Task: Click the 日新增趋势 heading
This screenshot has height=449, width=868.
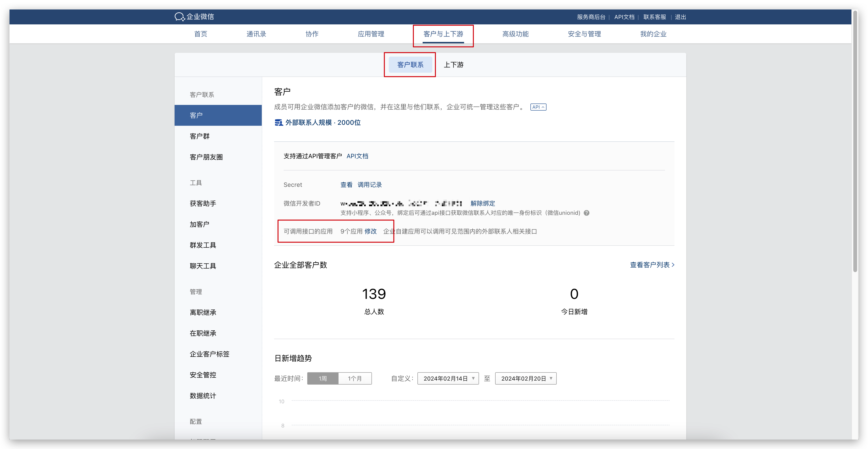Action: (x=293, y=358)
